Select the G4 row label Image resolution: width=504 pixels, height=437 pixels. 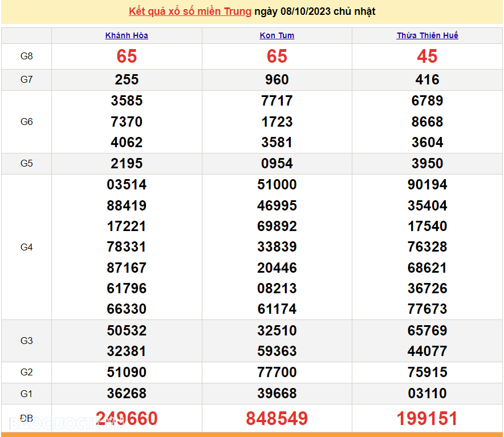[x=27, y=247]
